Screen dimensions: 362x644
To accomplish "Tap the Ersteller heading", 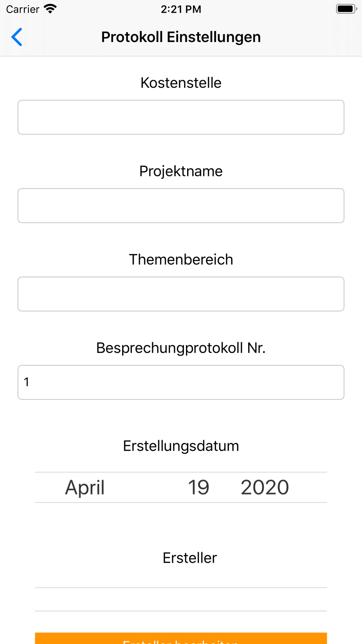I will pyautogui.click(x=190, y=558).
